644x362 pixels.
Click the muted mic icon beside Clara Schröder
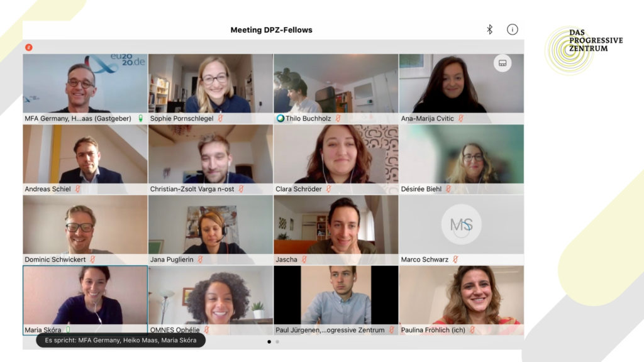328,189
